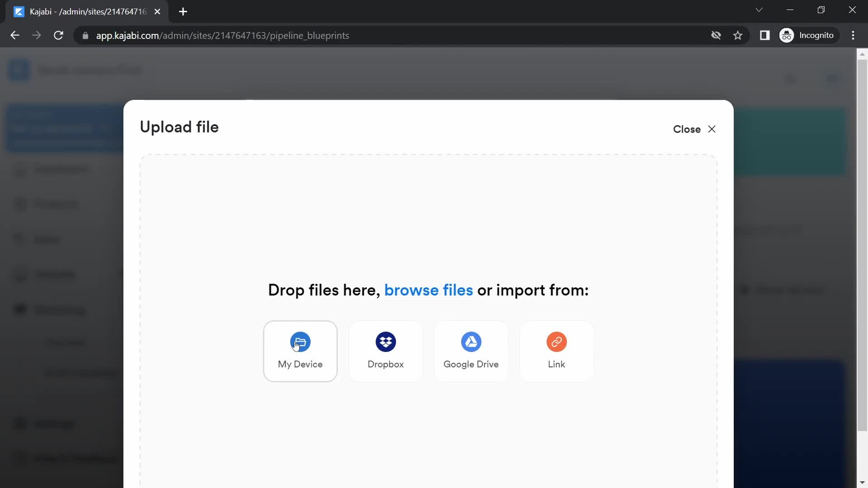Click the back navigation arrow
Viewport: 868px width, 488px height.
pyautogui.click(x=14, y=35)
